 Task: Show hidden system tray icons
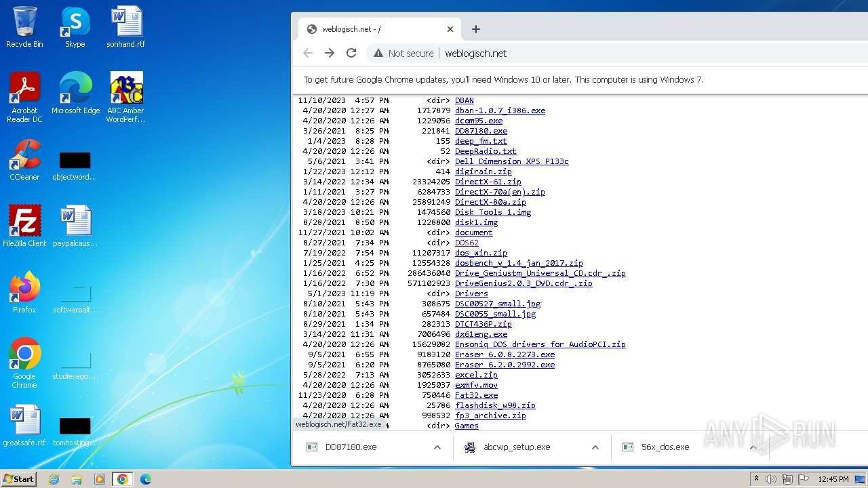point(756,479)
